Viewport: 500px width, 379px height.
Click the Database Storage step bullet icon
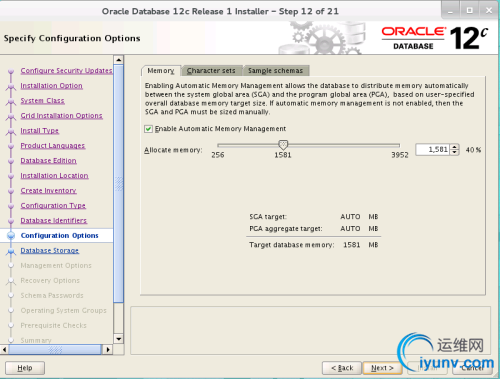[x=11, y=251]
